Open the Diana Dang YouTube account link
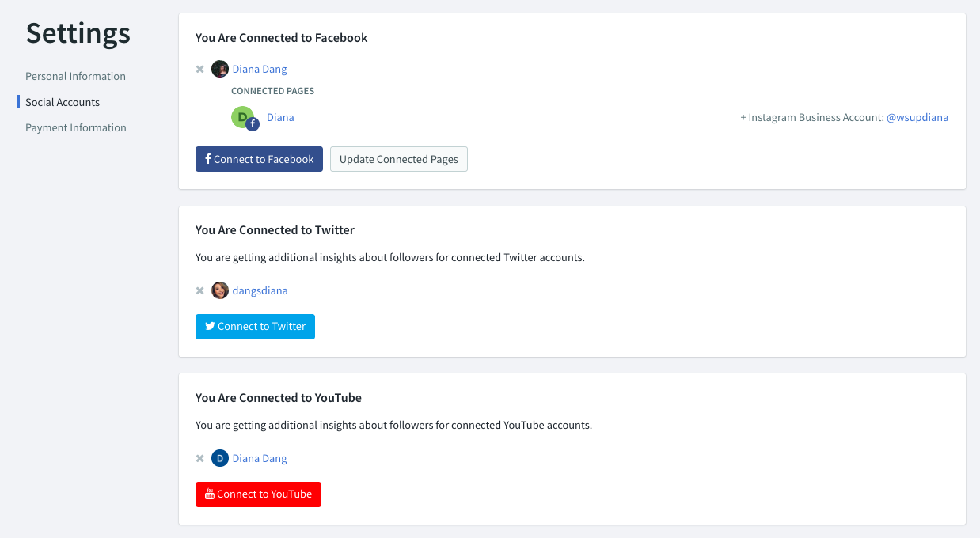The height and width of the screenshot is (538, 980). (260, 458)
